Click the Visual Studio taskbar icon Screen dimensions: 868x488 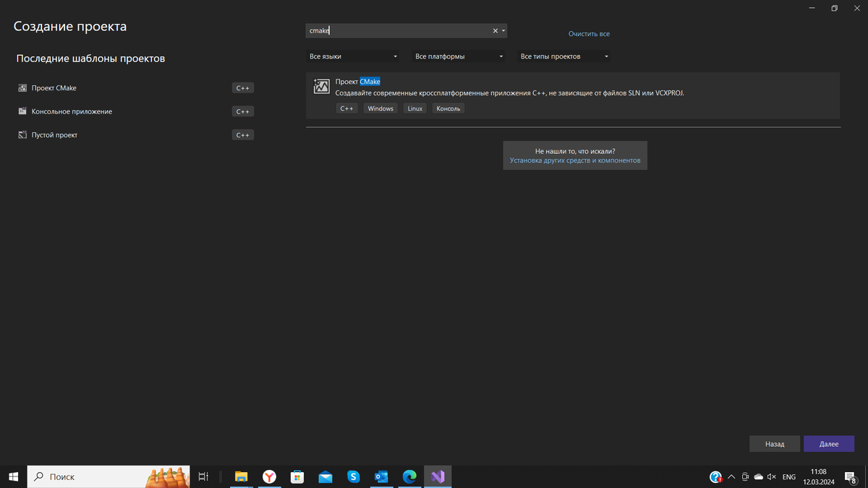click(x=438, y=476)
